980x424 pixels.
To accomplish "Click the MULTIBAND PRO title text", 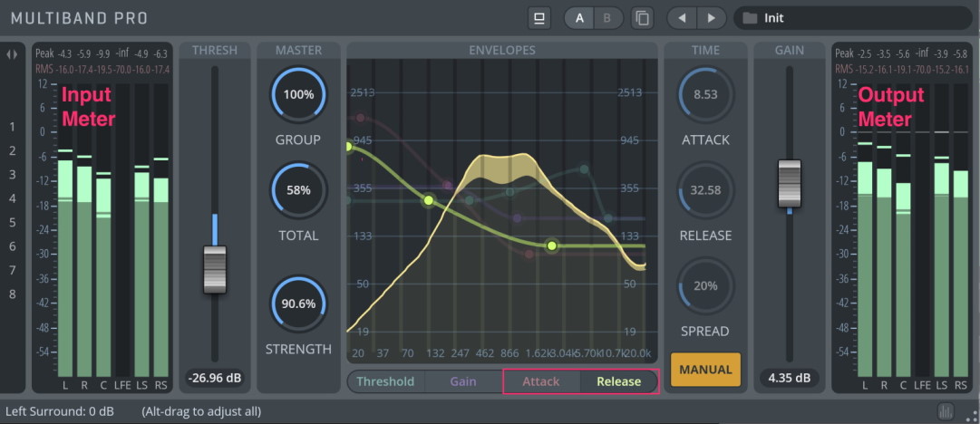I will point(80,18).
